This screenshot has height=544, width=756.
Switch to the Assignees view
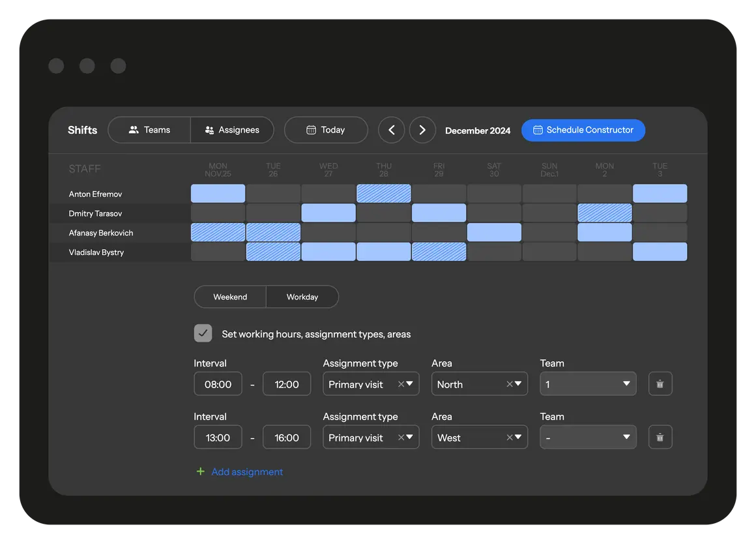[232, 130]
